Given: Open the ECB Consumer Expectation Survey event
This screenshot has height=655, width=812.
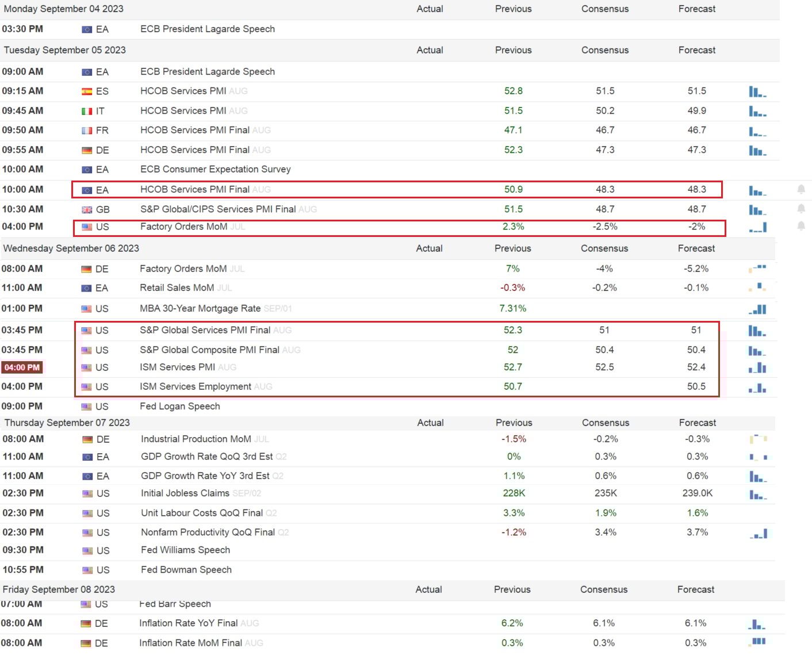Looking at the screenshot, I should click(215, 169).
